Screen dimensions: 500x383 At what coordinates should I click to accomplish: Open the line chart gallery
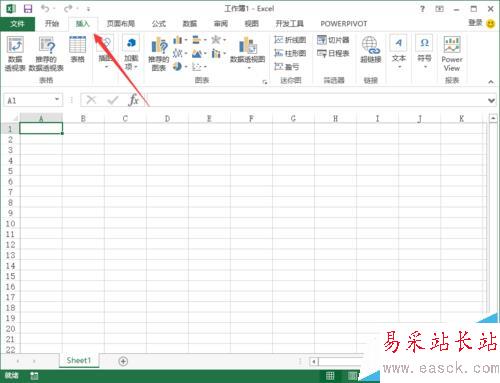click(180, 53)
